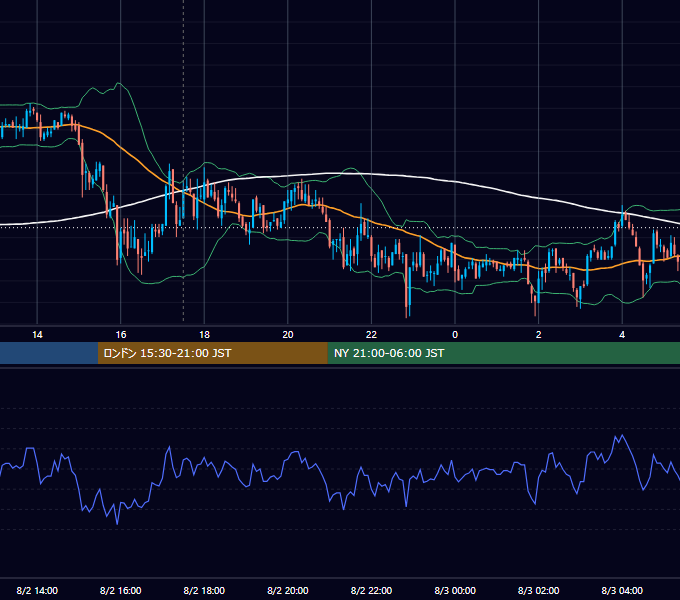Image resolution: width=680 pixels, height=600 pixels.
Task: Select the NY 21:00-06:00 JST session bar
Action: point(503,353)
